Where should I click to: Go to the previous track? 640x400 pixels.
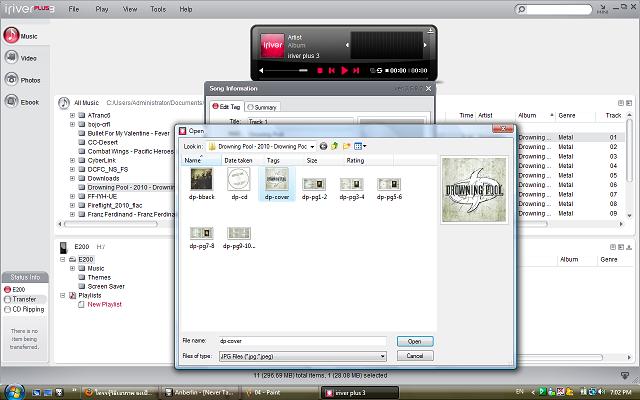click(332, 71)
